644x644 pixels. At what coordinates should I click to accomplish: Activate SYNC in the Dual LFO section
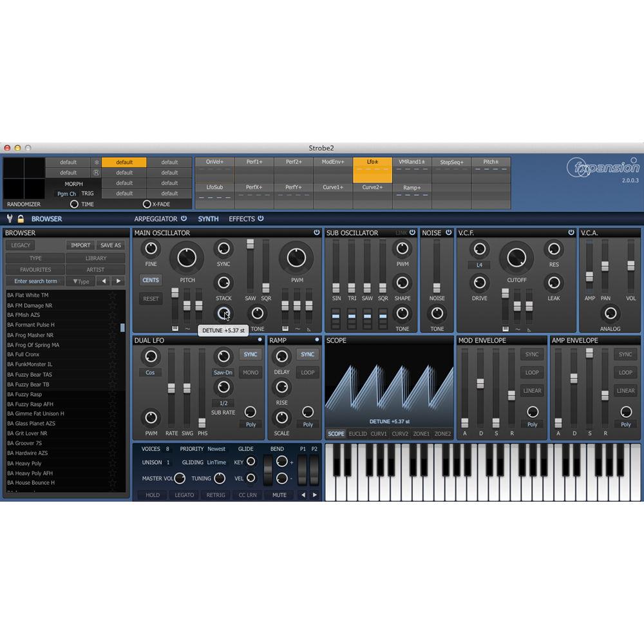[251, 354]
